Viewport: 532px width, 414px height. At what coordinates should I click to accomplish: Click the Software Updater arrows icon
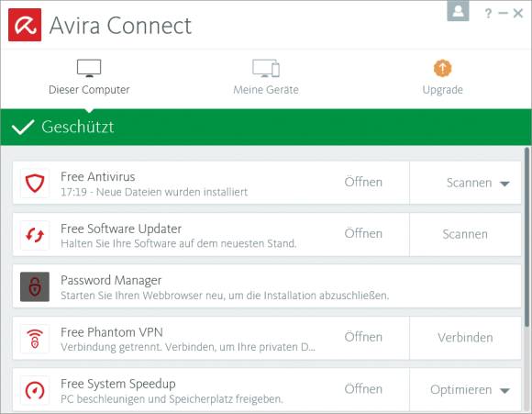[x=35, y=235]
